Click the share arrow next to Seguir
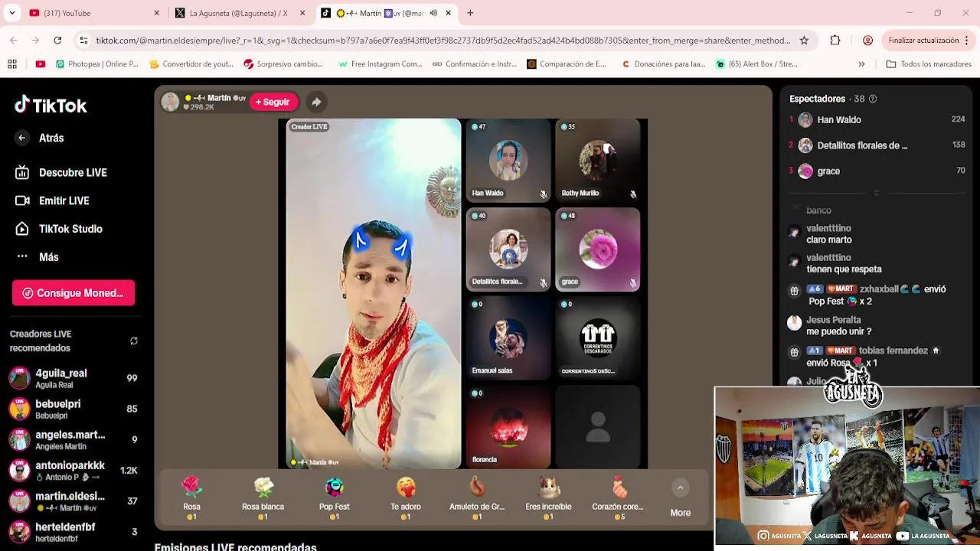 point(316,102)
